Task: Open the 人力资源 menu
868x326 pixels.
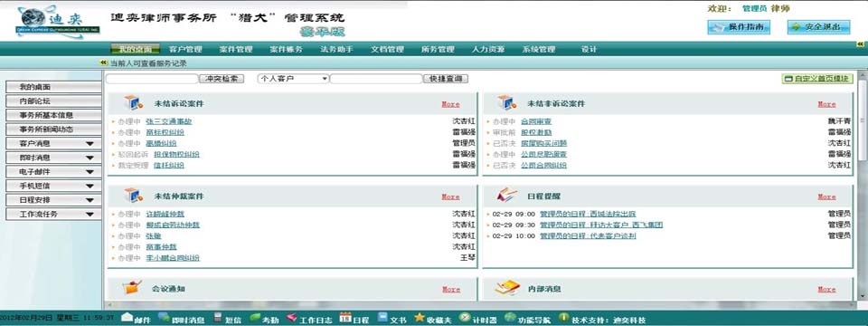Action: coord(488,49)
